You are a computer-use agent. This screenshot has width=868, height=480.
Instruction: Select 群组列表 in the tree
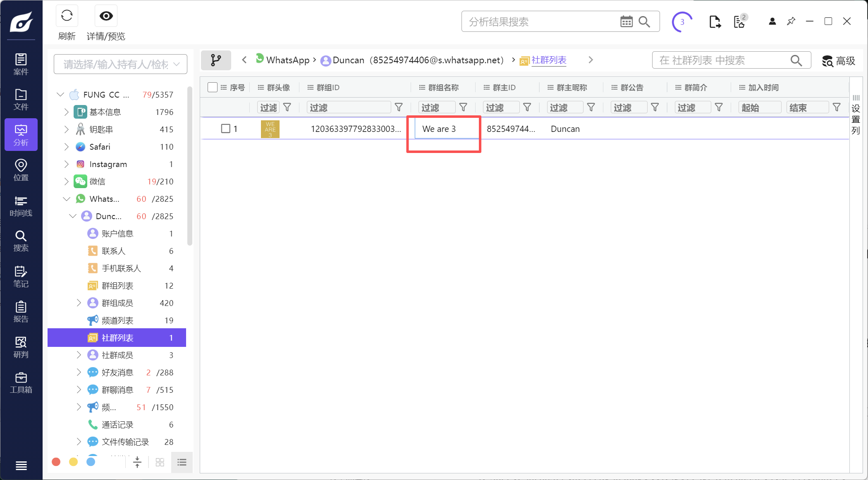(x=117, y=286)
